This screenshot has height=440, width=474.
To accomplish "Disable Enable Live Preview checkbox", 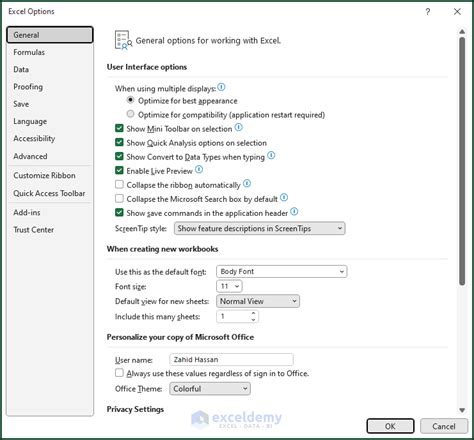I will point(119,170).
